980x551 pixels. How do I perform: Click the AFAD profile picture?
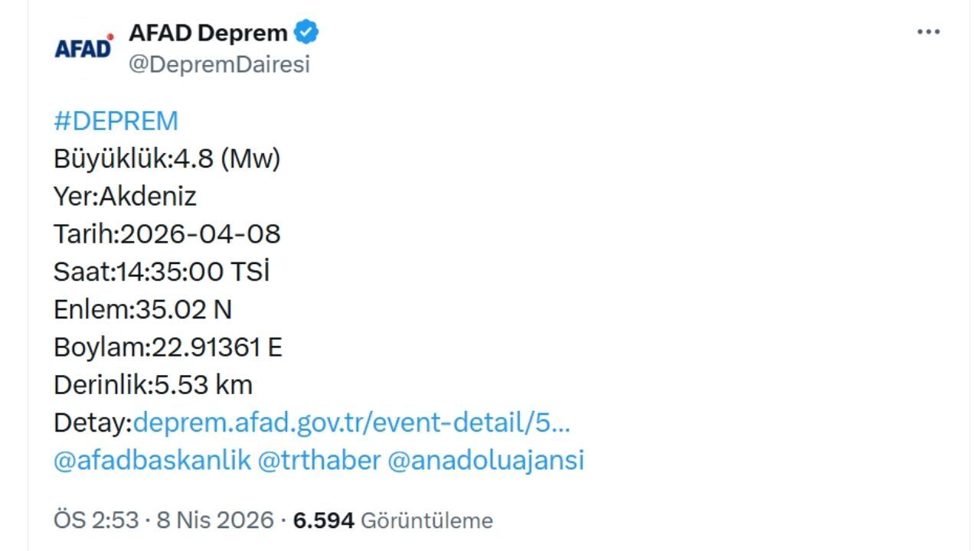[x=83, y=46]
